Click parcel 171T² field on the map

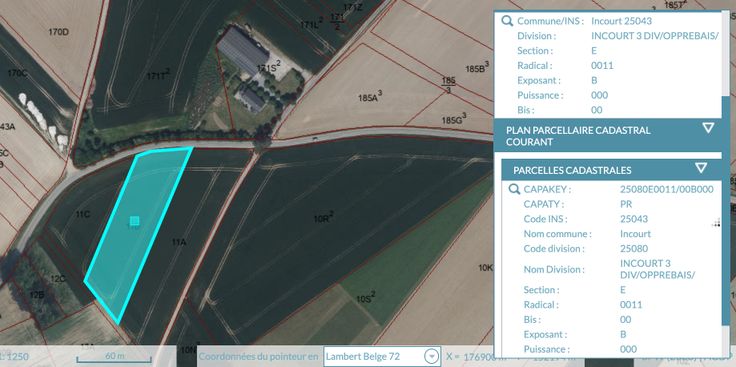pos(158,75)
